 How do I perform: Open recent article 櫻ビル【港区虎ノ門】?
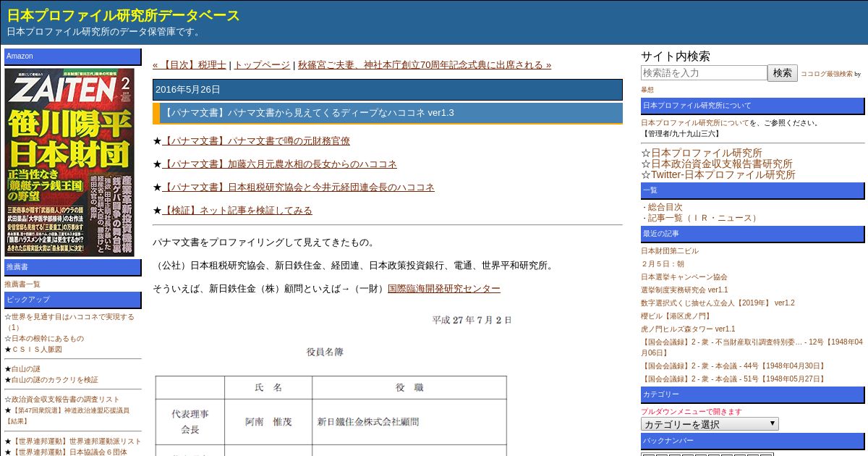click(676, 316)
